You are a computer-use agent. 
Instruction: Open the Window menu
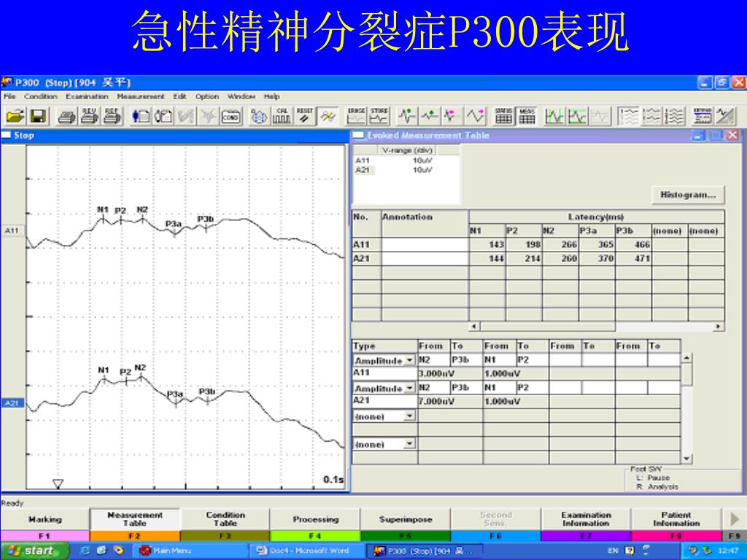pyautogui.click(x=241, y=97)
